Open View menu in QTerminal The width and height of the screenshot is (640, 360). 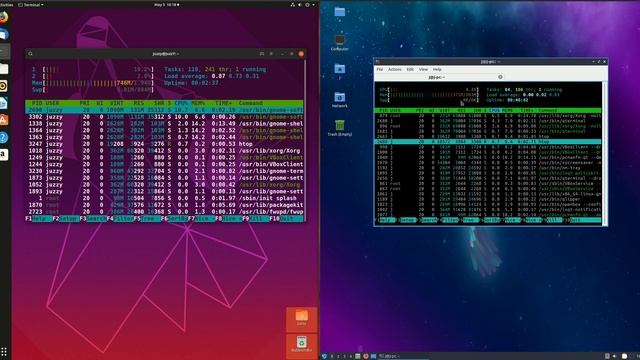click(x=423, y=69)
